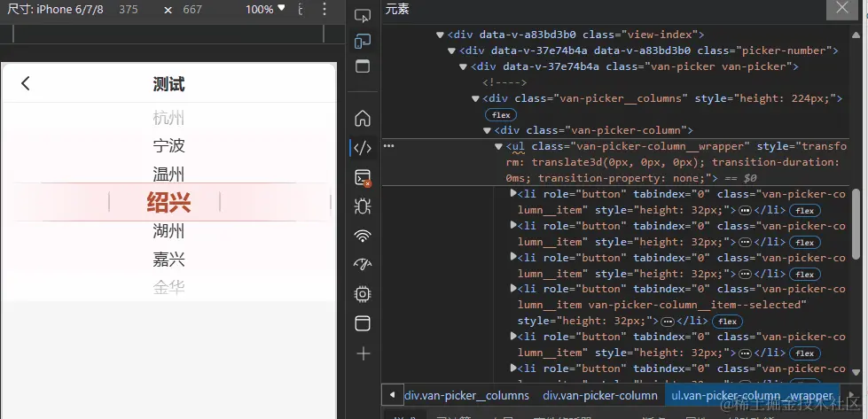The height and width of the screenshot is (419, 868).
Task: Select 温州 in the picker
Action: [168, 175]
